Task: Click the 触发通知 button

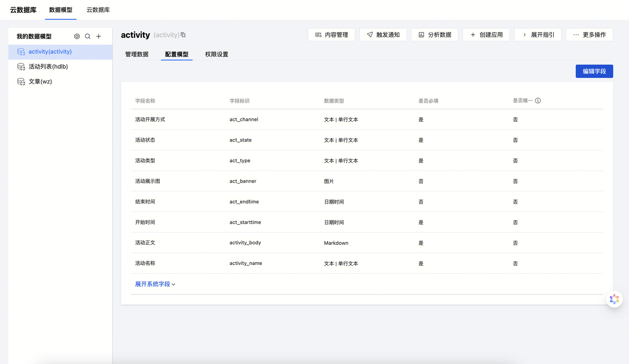Action: (x=383, y=35)
